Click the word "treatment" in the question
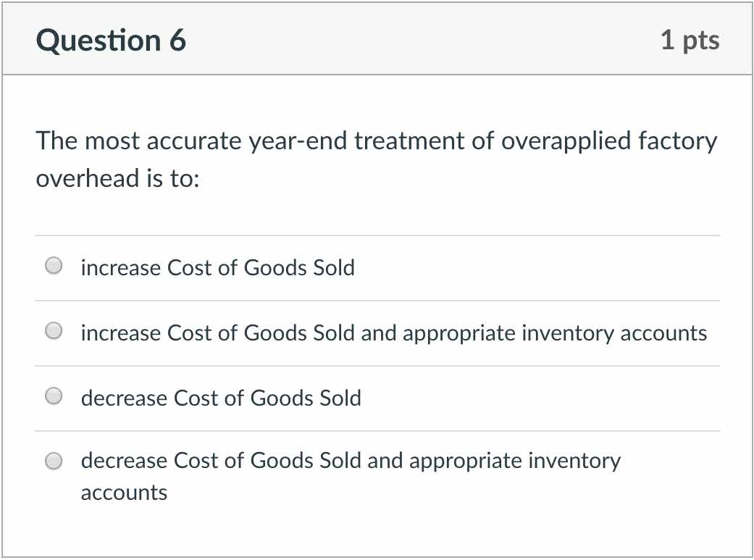This screenshot has height=560, width=754. click(x=409, y=141)
